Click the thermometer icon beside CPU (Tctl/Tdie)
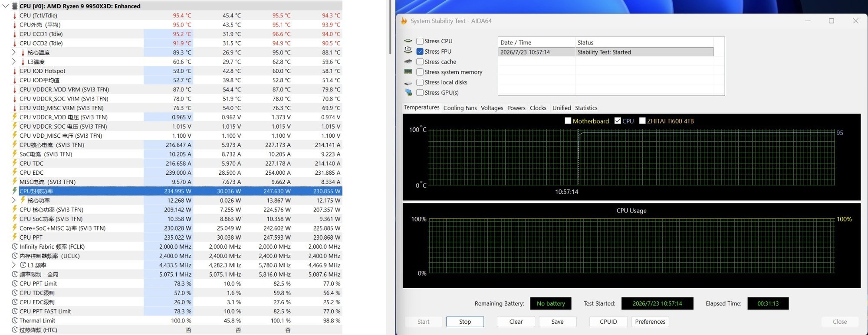This screenshot has height=335, width=868. coord(14,16)
